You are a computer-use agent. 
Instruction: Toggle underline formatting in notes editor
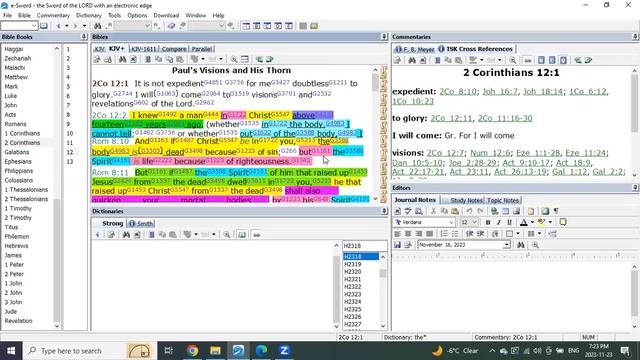click(x=509, y=222)
